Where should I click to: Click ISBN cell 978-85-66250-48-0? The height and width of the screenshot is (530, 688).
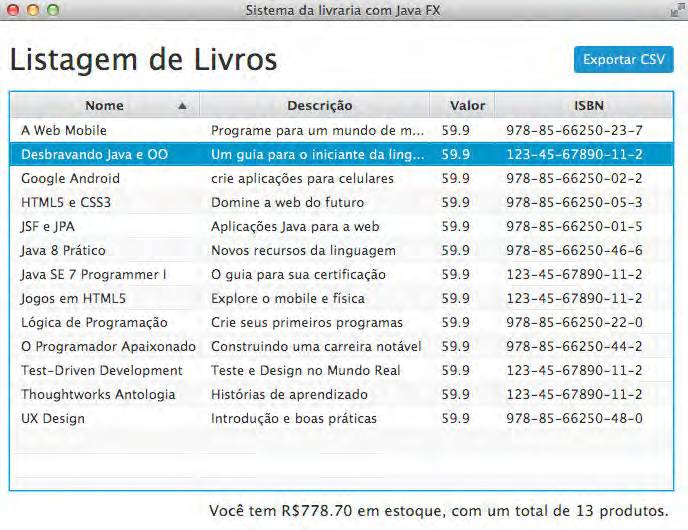tap(574, 419)
